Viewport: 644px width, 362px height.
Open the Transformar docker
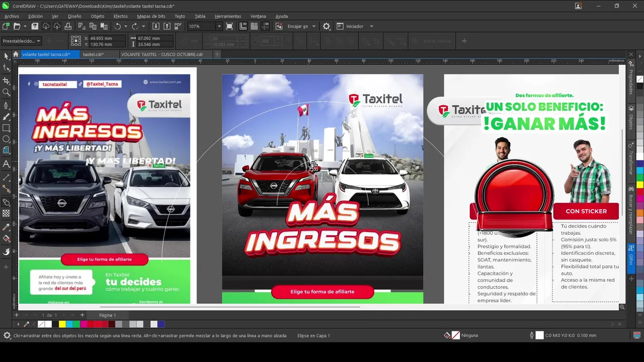pos(631,160)
